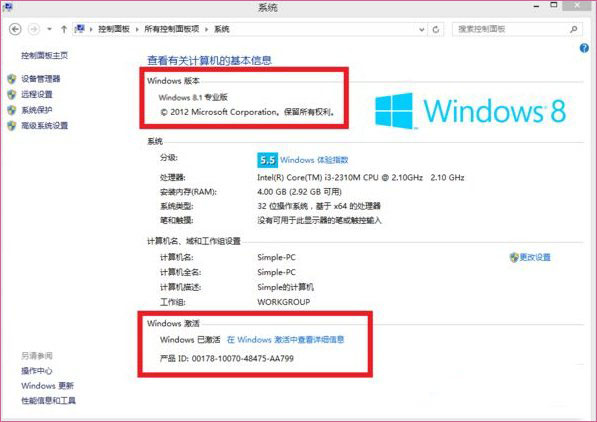Select 所有控制面板项 breadcrumb segment
The height and width of the screenshot is (422, 597).
point(172,29)
